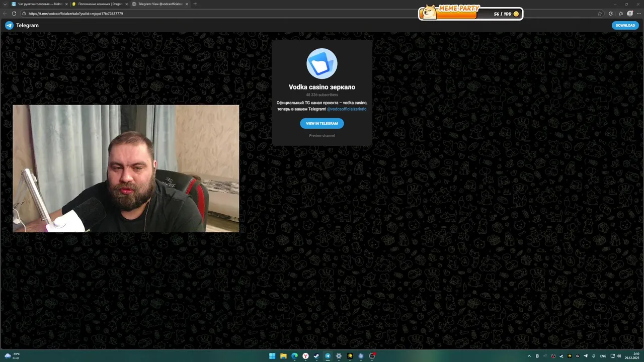Click the Telegram icon in system tray

[586, 356]
